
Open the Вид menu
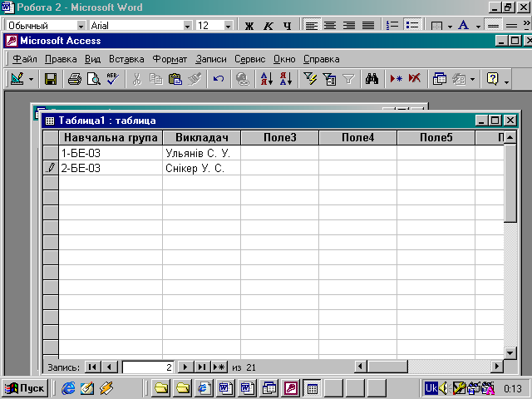click(x=92, y=59)
